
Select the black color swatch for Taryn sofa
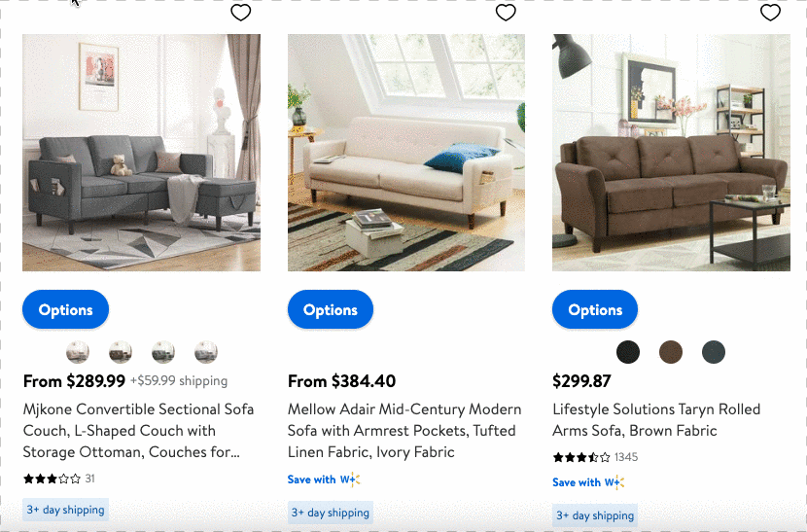(628, 352)
